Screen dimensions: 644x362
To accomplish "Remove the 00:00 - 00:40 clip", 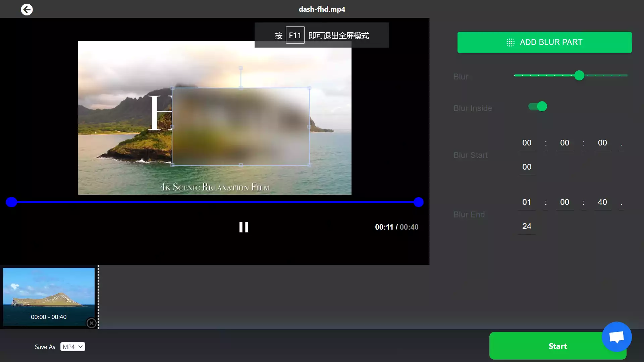I will tap(91, 323).
